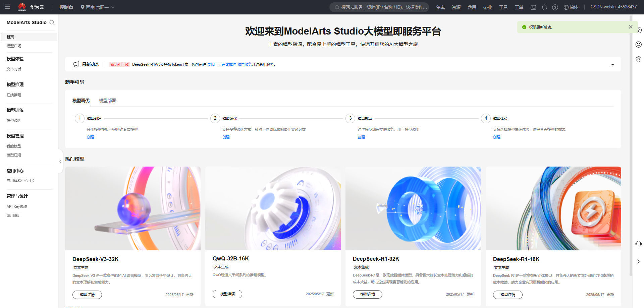Click the megaphone news icon

(76, 64)
